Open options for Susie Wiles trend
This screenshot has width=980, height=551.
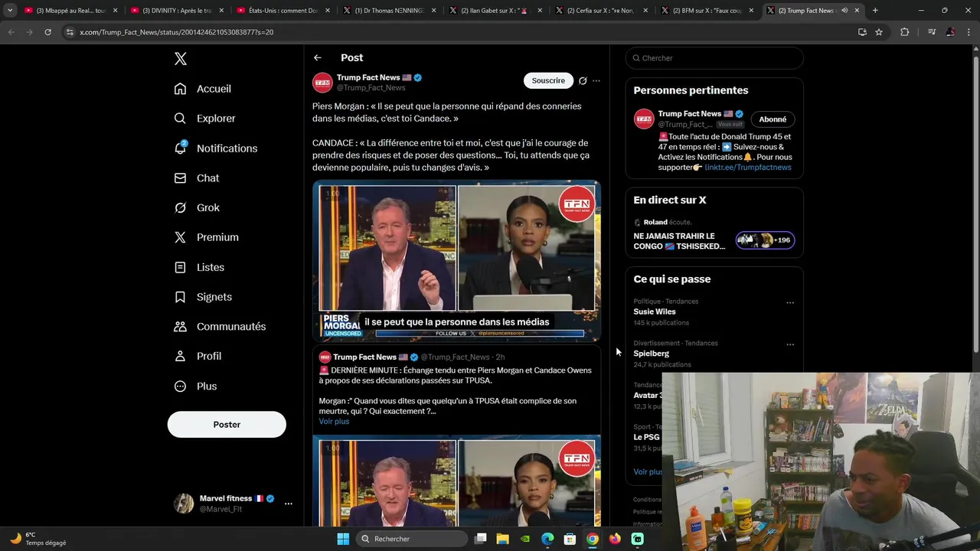tap(790, 302)
